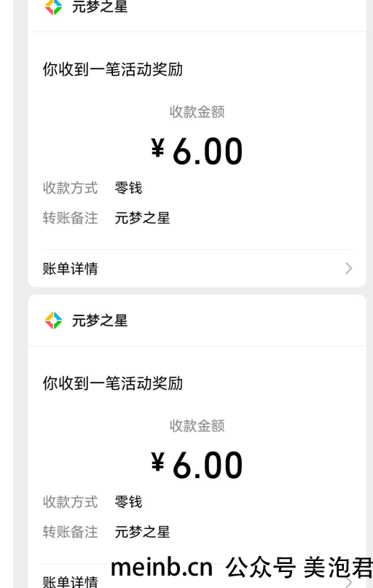Tap 收款金额 label in first card
The width and height of the screenshot is (373, 588).
click(197, 111)
